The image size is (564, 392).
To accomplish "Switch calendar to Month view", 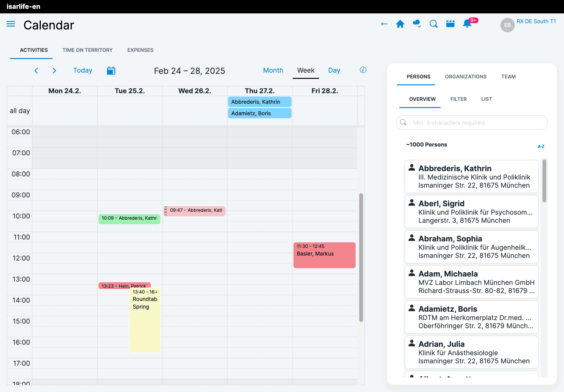I will tap(273, 71).
